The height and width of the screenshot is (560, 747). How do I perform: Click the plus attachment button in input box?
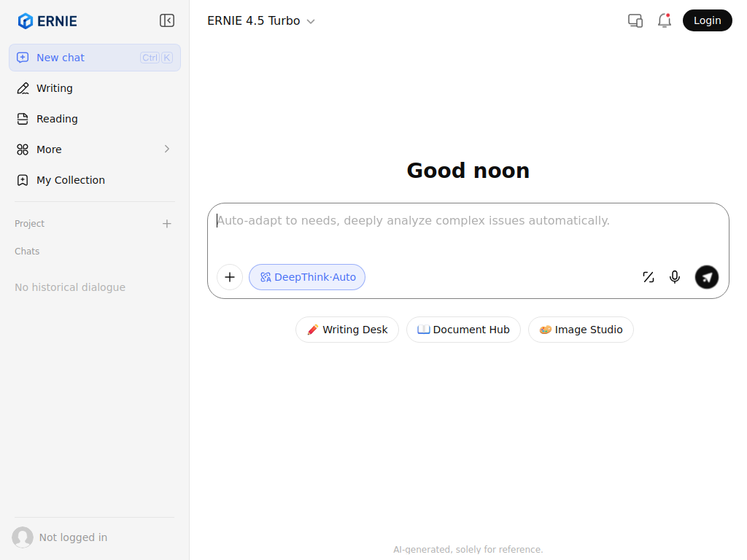[230, 277]
